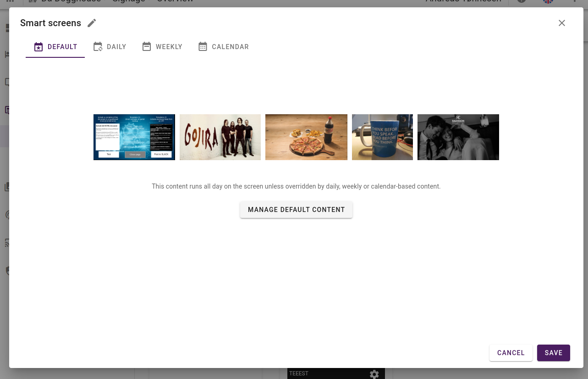The image size is (588, 379).
Task: Open settings gear on the TEEEST screen
Action: pos(374,374)
